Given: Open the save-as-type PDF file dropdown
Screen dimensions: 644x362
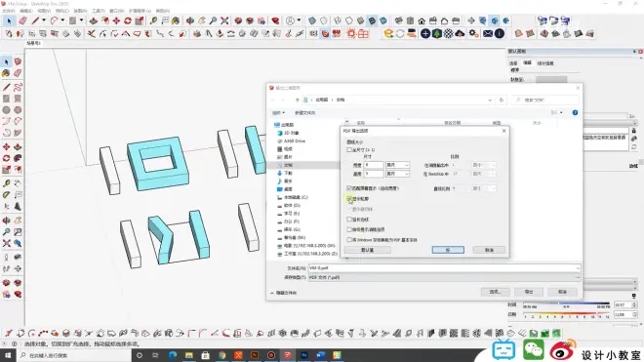Looking at the screenshot, I should click(444, 278).
